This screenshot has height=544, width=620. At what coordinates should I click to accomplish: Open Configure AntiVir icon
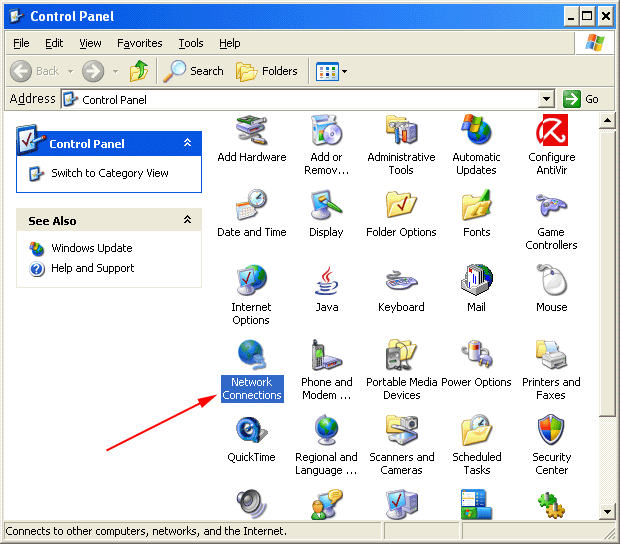pyautogui.click(x=552, y=130)
